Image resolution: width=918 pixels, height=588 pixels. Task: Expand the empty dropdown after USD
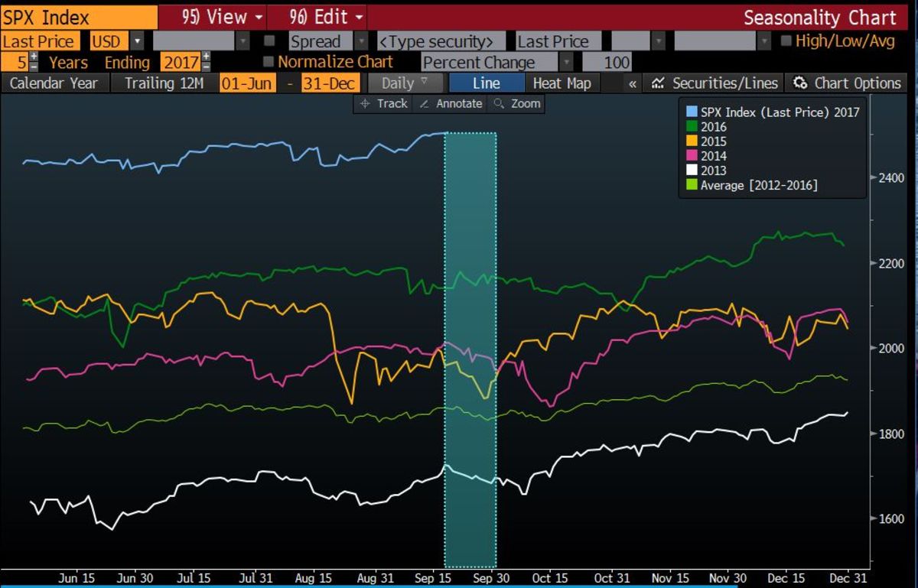243,42
